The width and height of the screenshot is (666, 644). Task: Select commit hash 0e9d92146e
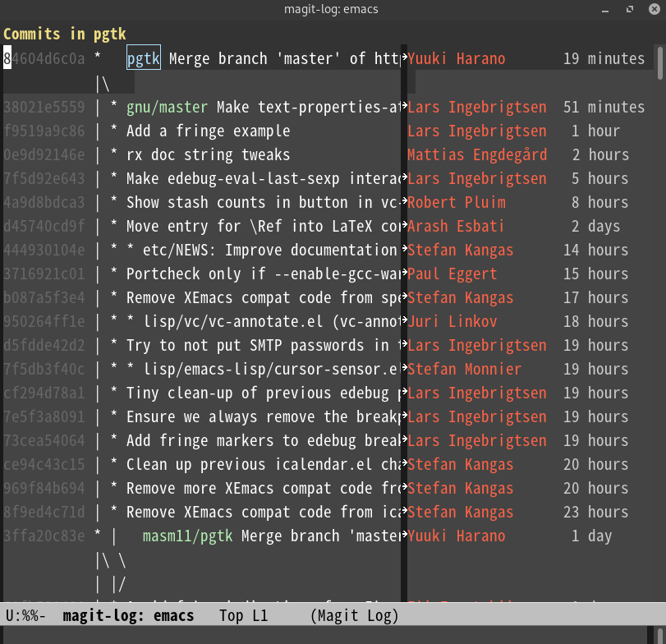point(44,154)
